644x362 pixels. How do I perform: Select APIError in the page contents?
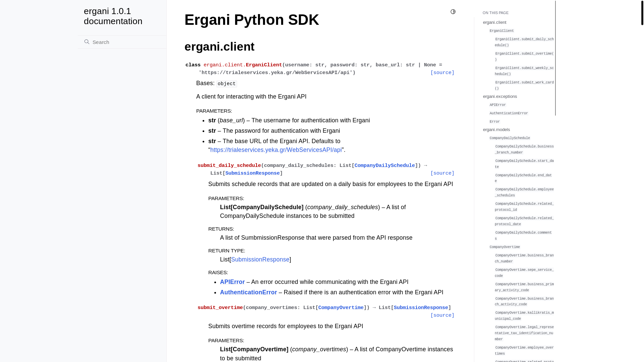(x=498, y=105)
